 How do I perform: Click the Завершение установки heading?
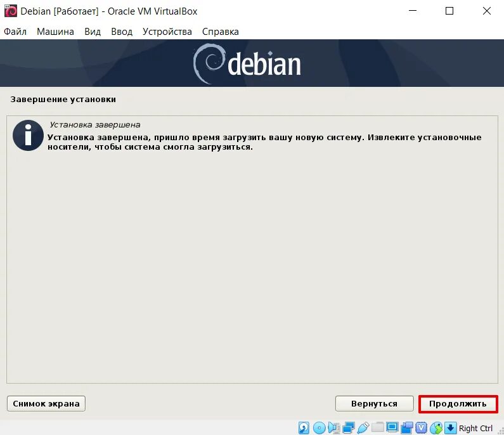pos(63,100)
